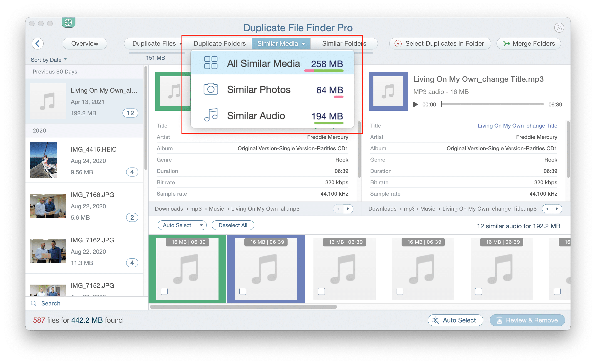Viewport: 596px width, 364px height.
Task: Click the search magnifier icon
Action: pos(34,303)
